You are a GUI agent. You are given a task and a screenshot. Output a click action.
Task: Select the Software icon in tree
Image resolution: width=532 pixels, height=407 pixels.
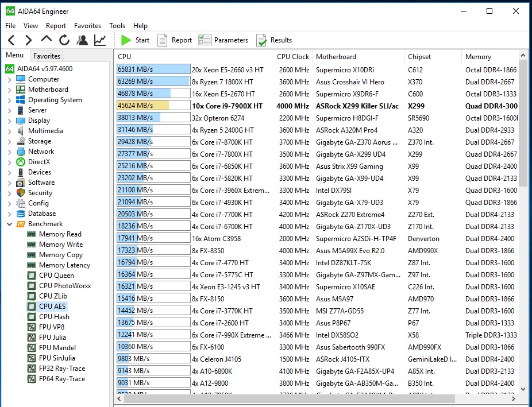[21, 183]
